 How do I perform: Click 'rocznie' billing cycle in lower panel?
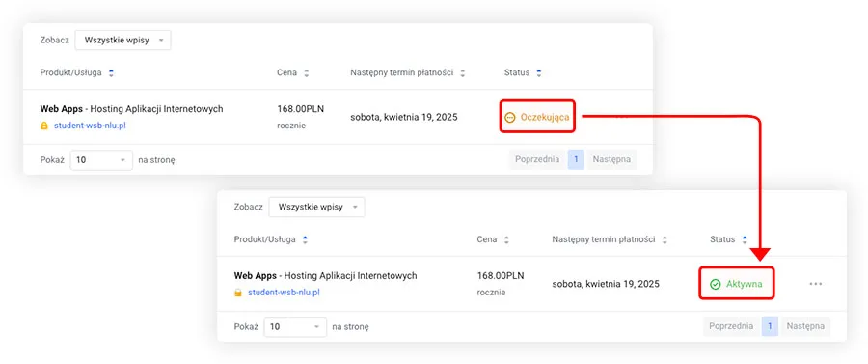coord(491,293)
